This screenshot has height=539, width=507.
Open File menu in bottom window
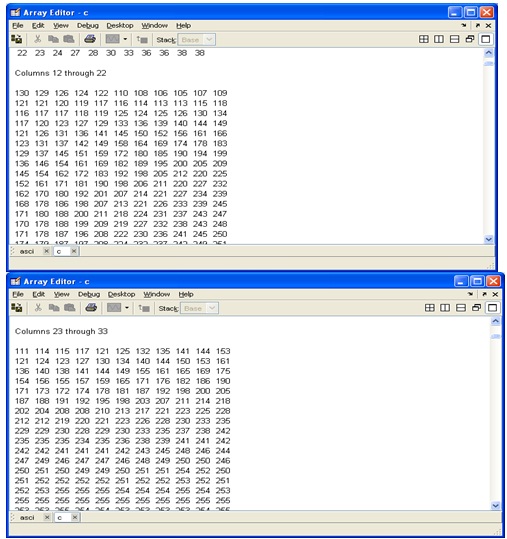tap(18, 294)
